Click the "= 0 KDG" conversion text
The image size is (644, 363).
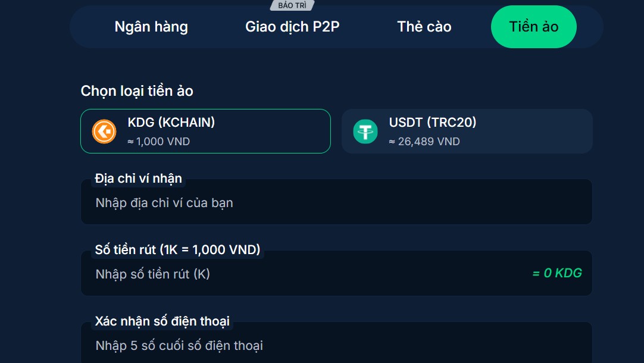(556, 273)
